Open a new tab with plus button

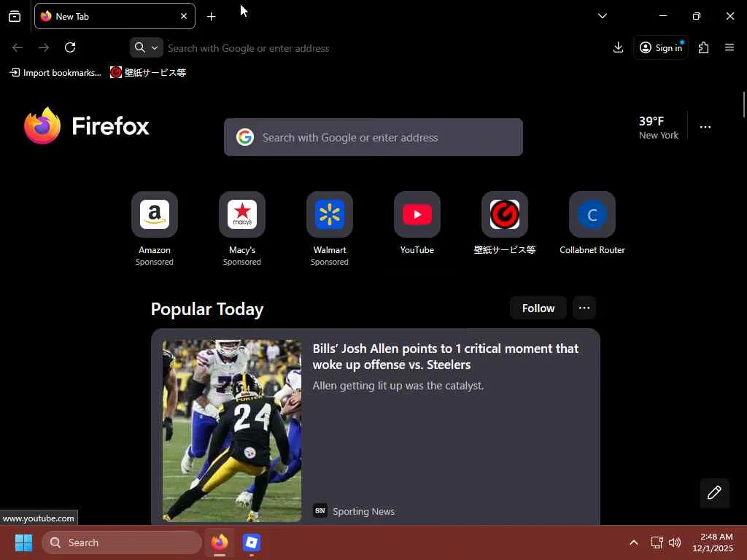coord(211,17)
